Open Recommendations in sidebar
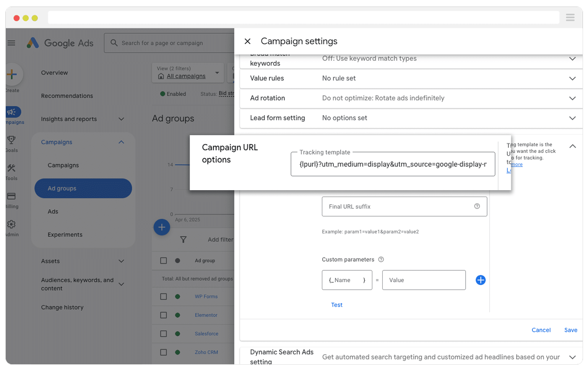The height and width of the screenshot is (370, 588). 67,96
